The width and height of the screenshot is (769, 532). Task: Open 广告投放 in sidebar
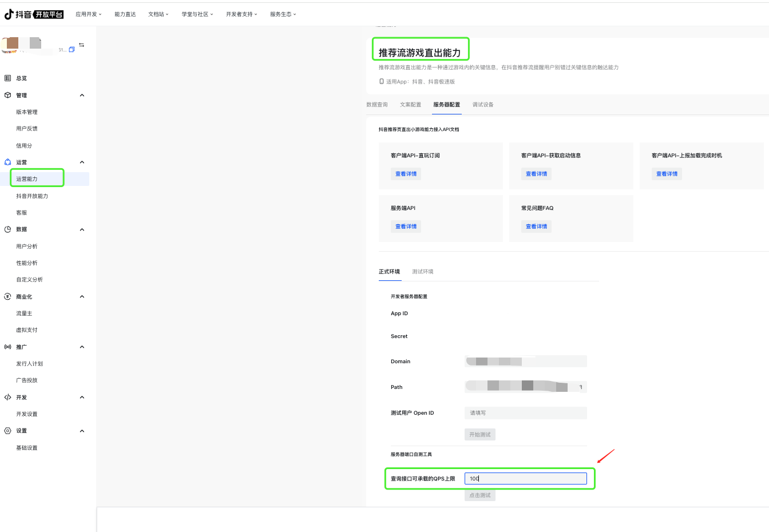(27, 380)
